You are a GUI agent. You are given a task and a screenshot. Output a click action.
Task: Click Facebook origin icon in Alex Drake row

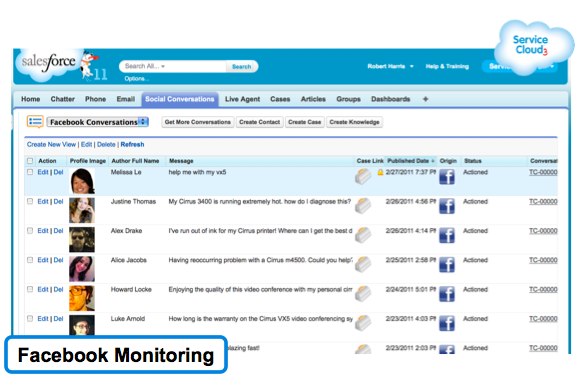click(447, 236)
